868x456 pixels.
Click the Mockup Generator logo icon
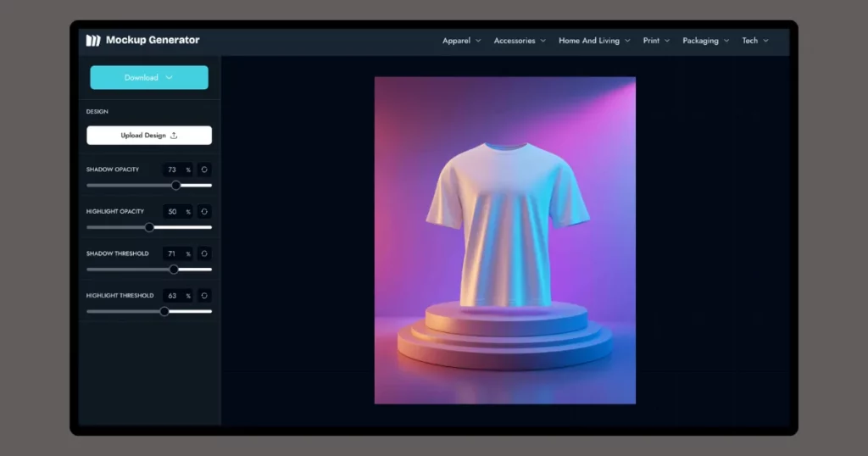pyautogui.click(x=93, y=40)
